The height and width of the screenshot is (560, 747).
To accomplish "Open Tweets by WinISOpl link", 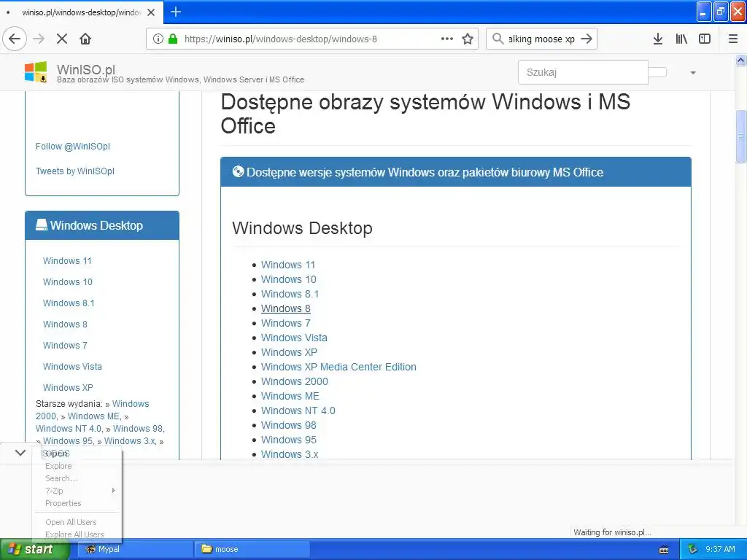I will [x=75, y=171].
